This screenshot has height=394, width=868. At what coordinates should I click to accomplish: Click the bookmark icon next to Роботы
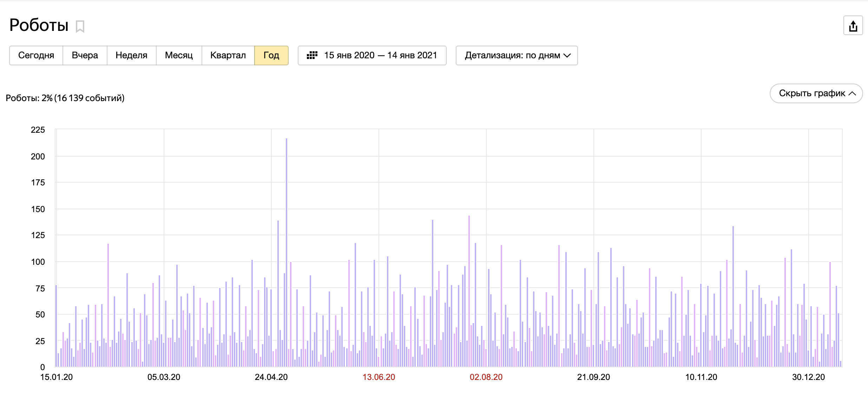[x=80, y=26]
